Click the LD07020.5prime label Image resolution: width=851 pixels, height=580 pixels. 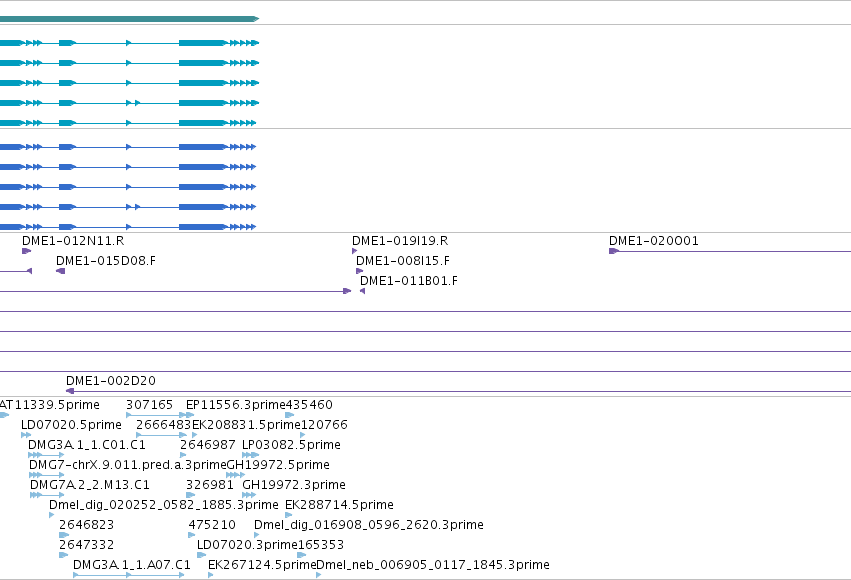(x=71, y=425)
